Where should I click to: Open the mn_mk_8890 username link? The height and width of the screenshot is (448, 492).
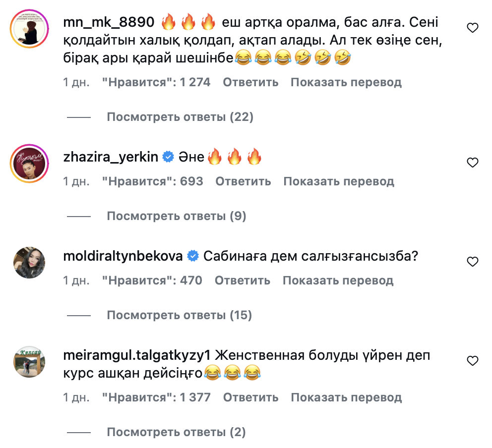tap(110, 22)
